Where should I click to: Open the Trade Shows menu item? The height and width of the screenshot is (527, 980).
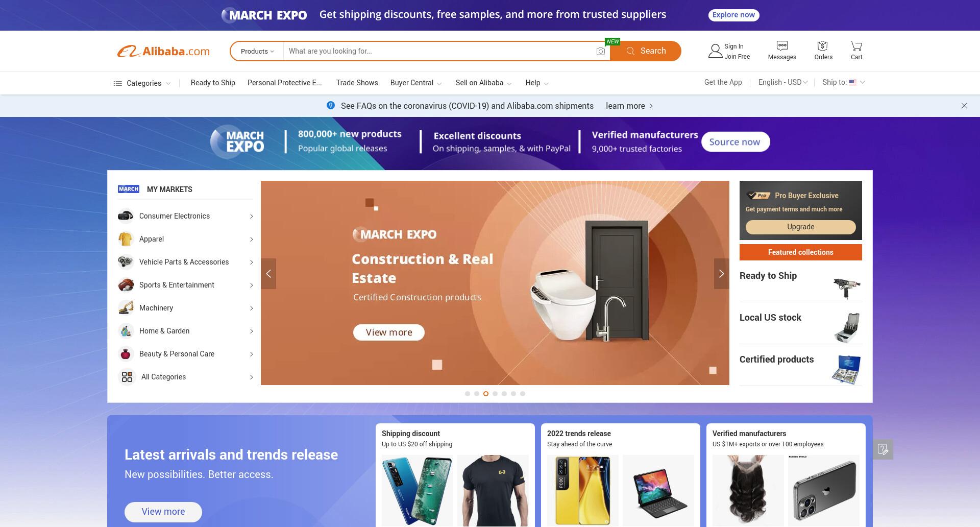click(357, 83)
